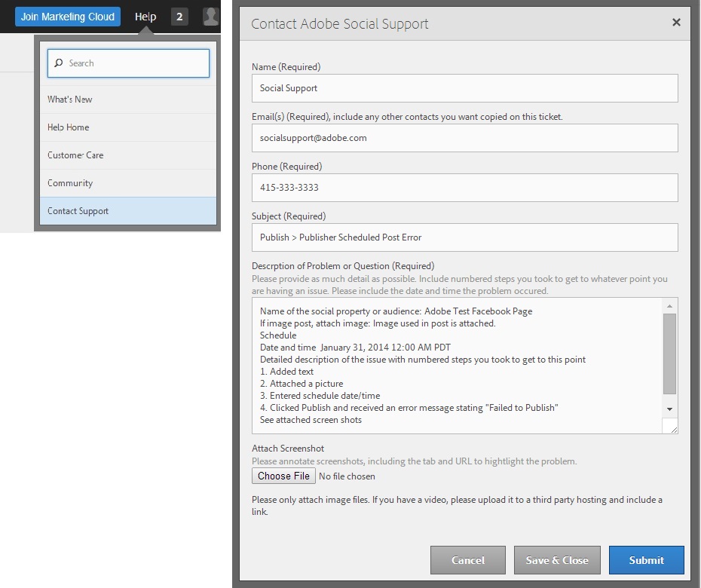Viewport: 701px width, 588px height.
Task: Open the notifications badge showing 2
Action: 179,17
